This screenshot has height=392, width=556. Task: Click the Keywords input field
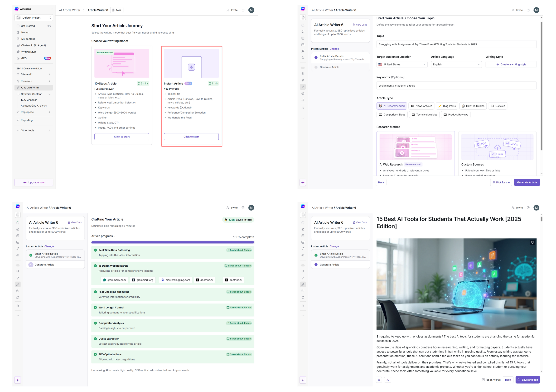[456, 86]
